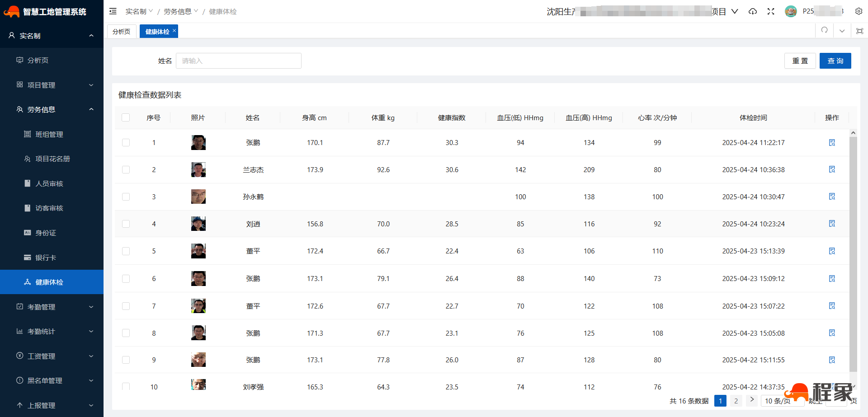Toggle fullscreen mode icon in header
The height and width of the screenshot is (417, 868).
coord(771,11)
